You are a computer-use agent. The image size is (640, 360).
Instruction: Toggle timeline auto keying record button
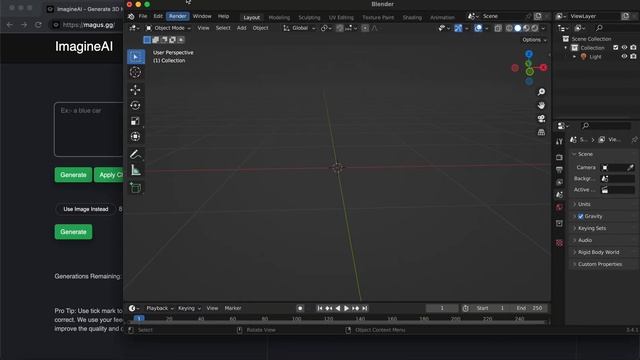300,308
